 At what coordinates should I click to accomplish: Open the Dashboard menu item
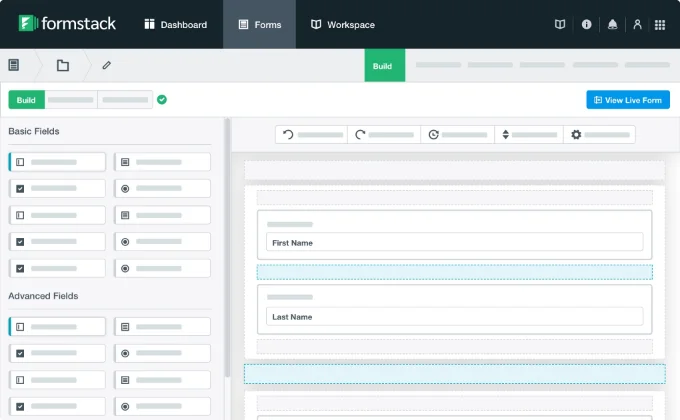pyautogui.click(x=176, y=24)
